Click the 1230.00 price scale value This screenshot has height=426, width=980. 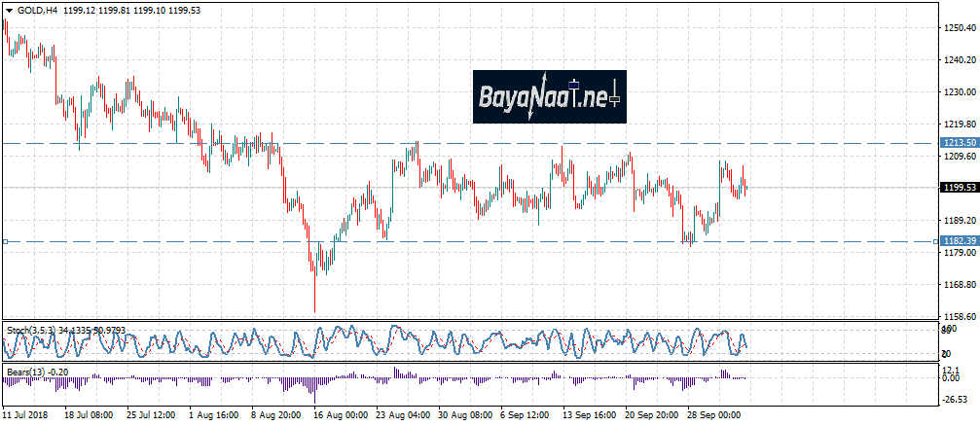[x=958, y=92]
